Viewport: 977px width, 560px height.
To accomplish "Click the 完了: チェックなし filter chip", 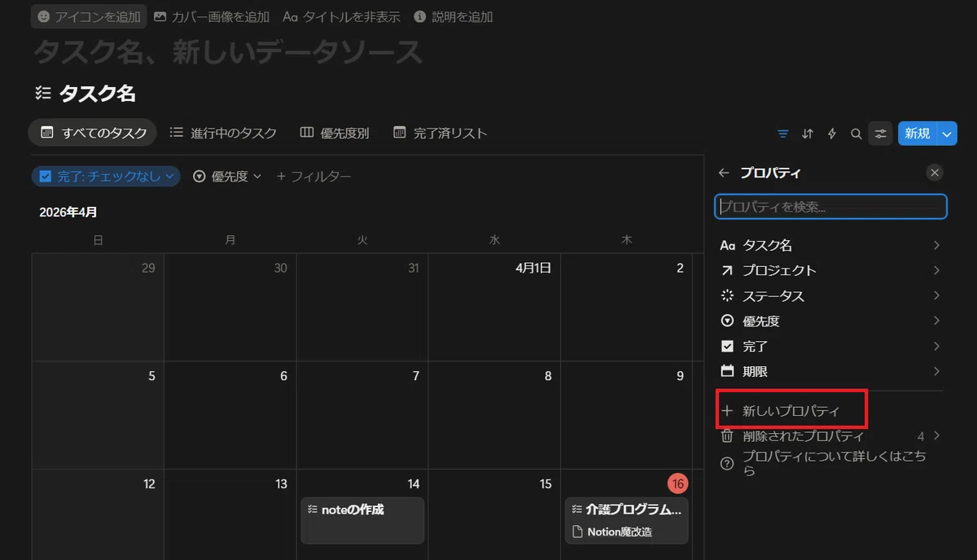I will [x=106, y=176].
